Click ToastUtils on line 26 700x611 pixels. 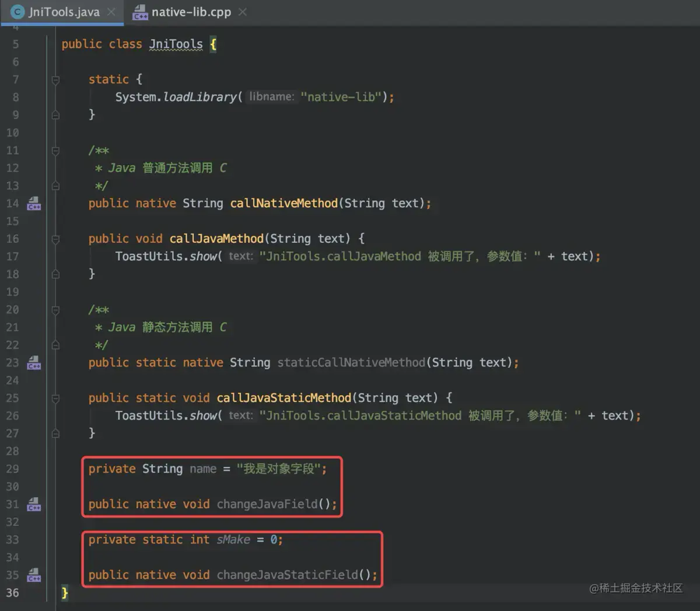149,416
